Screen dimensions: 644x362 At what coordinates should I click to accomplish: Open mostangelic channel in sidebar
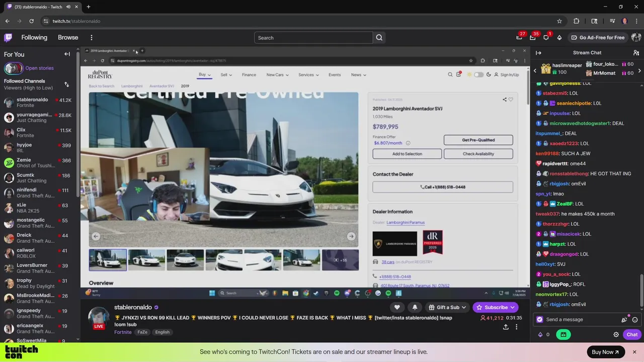(38, 223)
